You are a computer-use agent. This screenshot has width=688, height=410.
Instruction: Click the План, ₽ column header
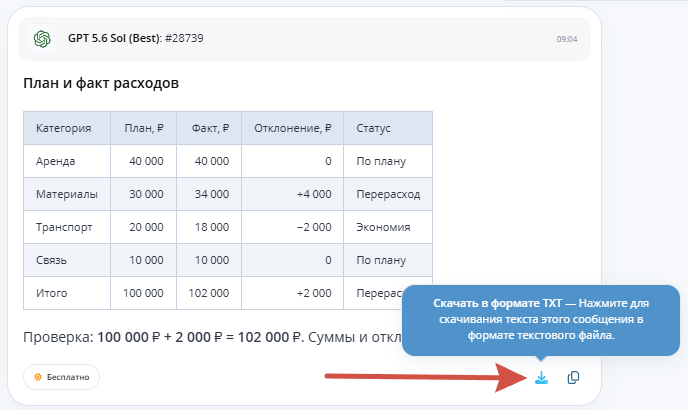click(143, 128)
